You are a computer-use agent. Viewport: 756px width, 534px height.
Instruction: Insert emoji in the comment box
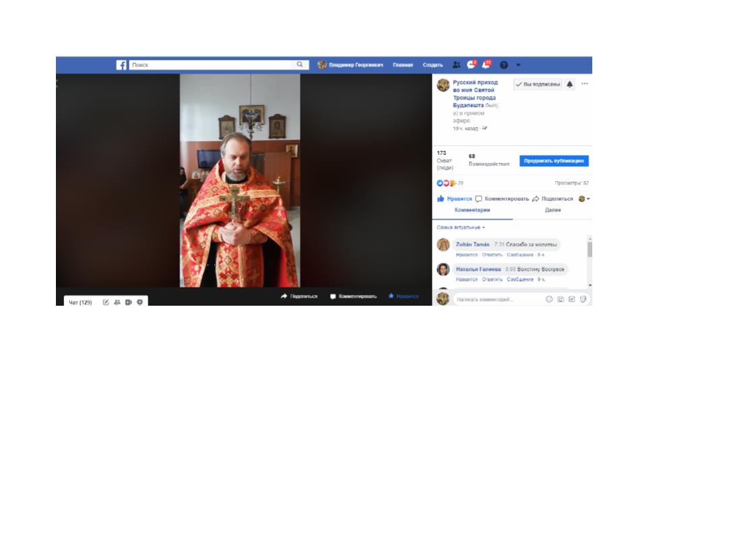[549, 299]
